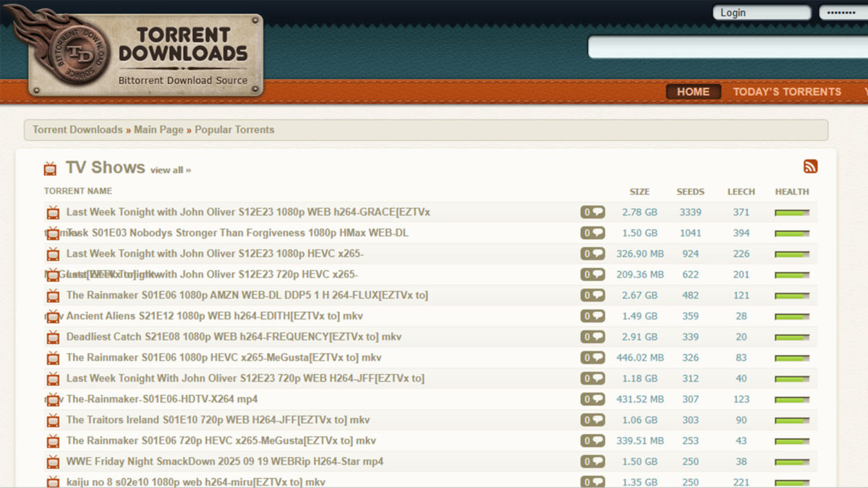This screenshot has height=488, width=868.
Task: Open comments bubble for 1.18 GB torrent row
Action: coord(592,378)
